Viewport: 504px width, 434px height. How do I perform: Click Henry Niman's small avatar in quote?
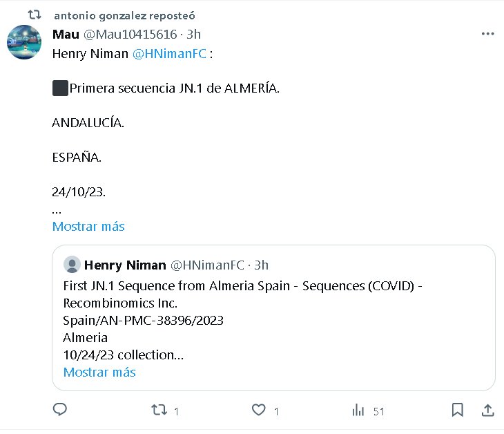point(71,265)
